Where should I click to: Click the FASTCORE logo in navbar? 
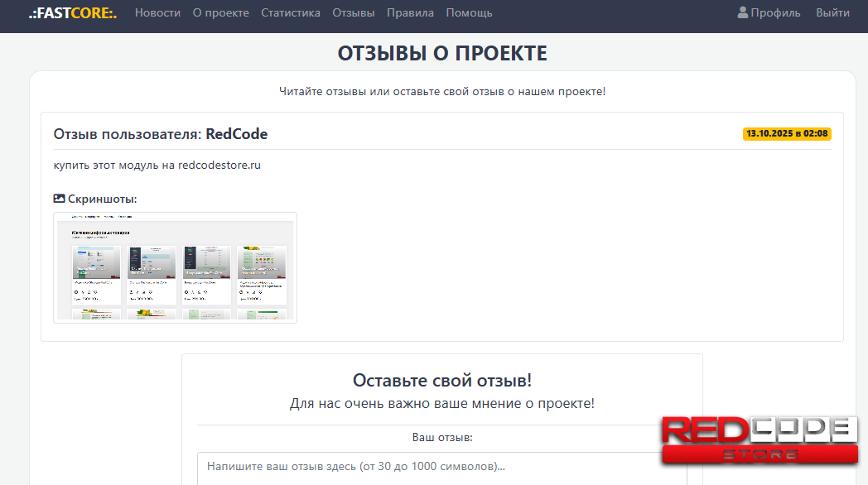pos(71,12)
